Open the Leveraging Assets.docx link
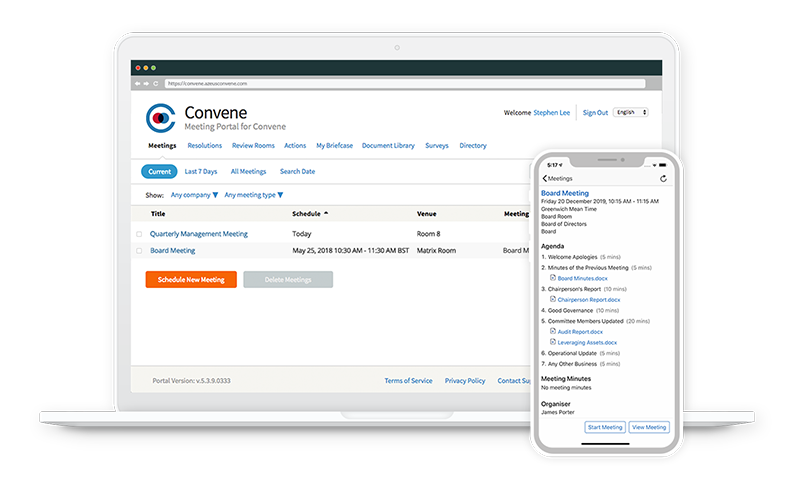 pyautogui.click(x=587, y=343)
